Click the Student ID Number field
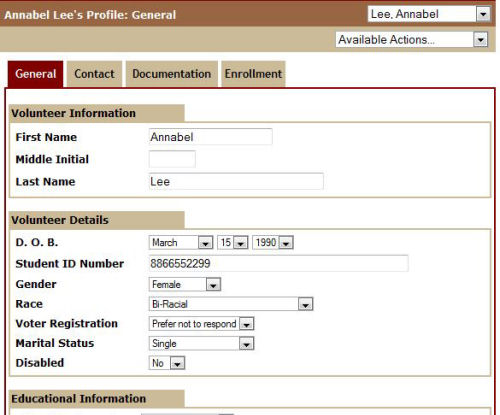Screen dimensions: 500x415 coord(278,263)
